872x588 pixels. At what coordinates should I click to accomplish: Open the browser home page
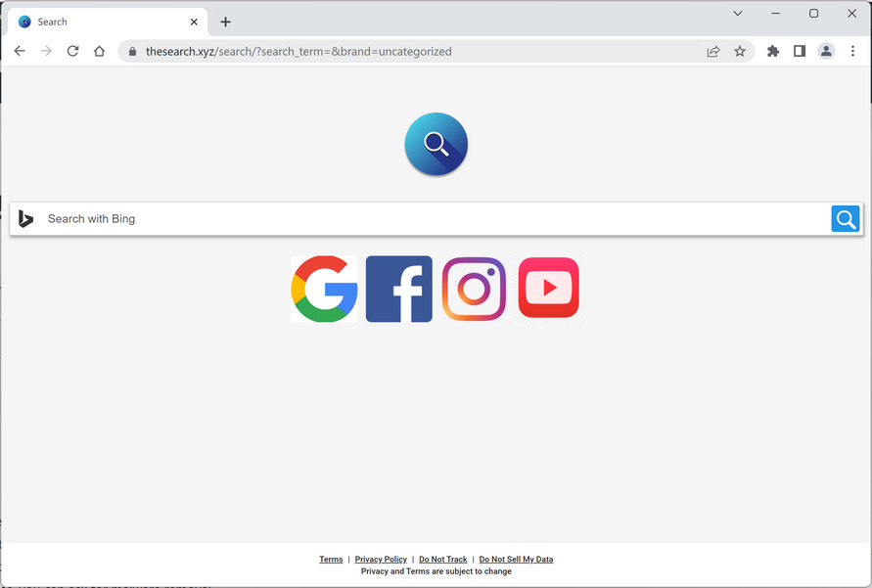[100, 51]
